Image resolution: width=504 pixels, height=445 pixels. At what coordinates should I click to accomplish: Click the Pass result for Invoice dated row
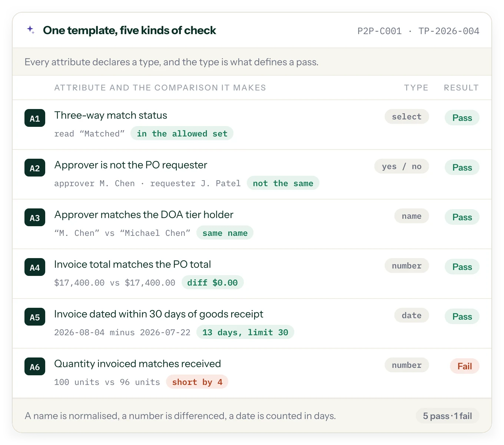[462, 316]
